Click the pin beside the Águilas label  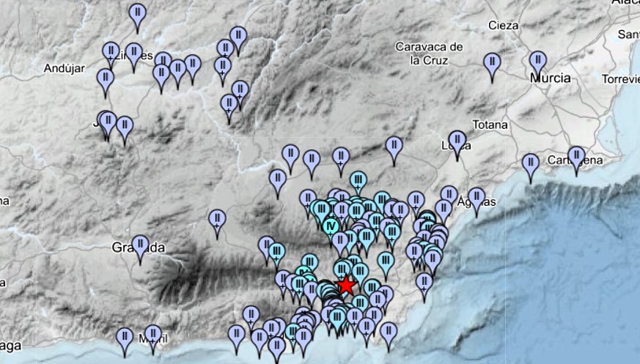click(477, 198)
